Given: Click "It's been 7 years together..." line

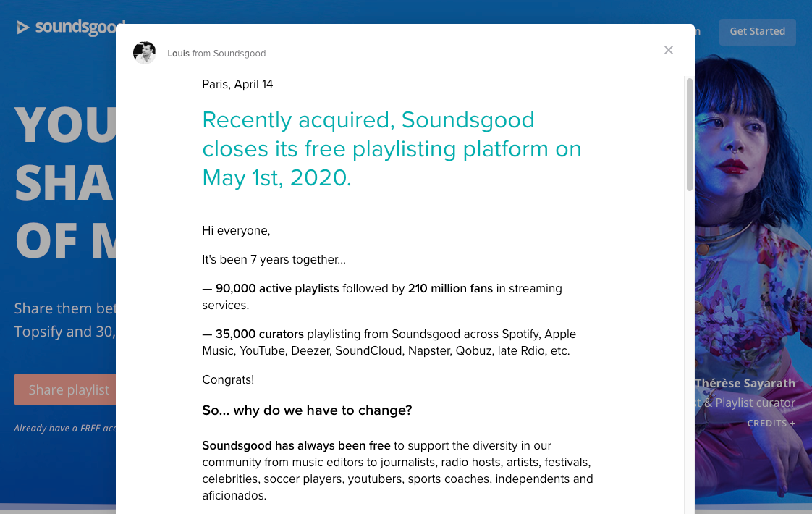Looking at the screenshot, I should tap(274, 260).
